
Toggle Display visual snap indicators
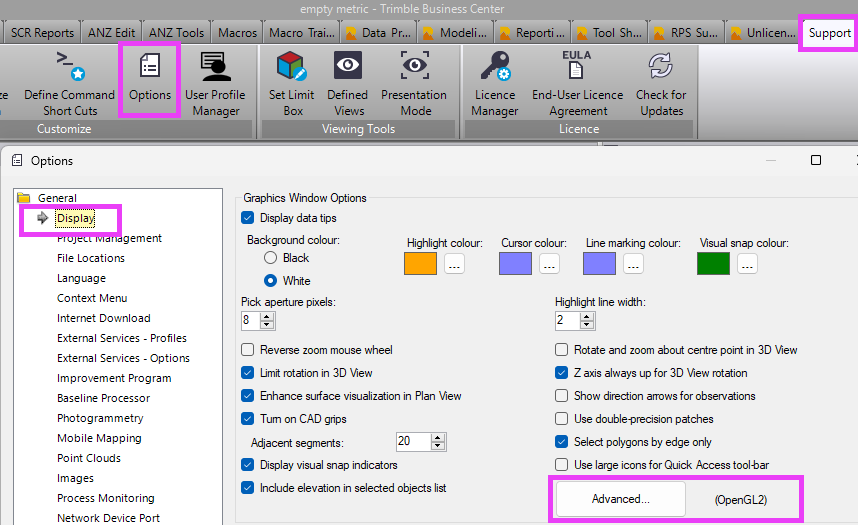tap(247, 465)
